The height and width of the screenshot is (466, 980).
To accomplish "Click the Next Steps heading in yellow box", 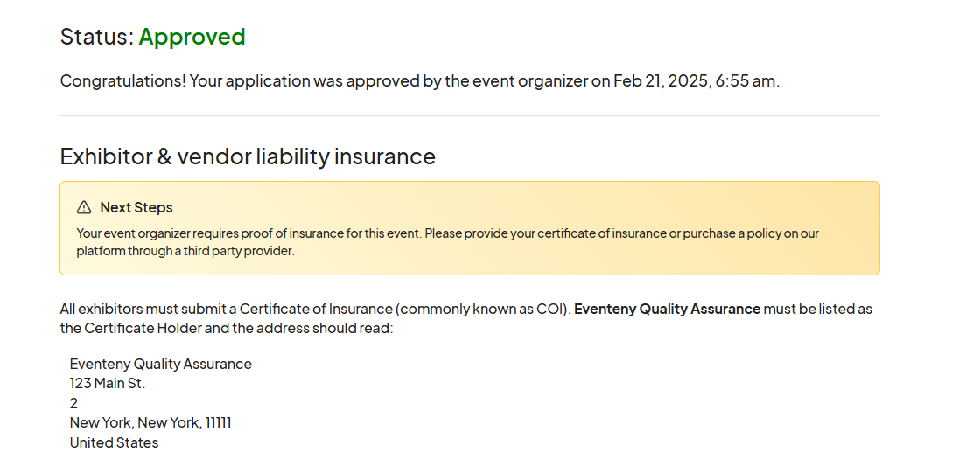I will pyautogui.click(x=136, y=207).
